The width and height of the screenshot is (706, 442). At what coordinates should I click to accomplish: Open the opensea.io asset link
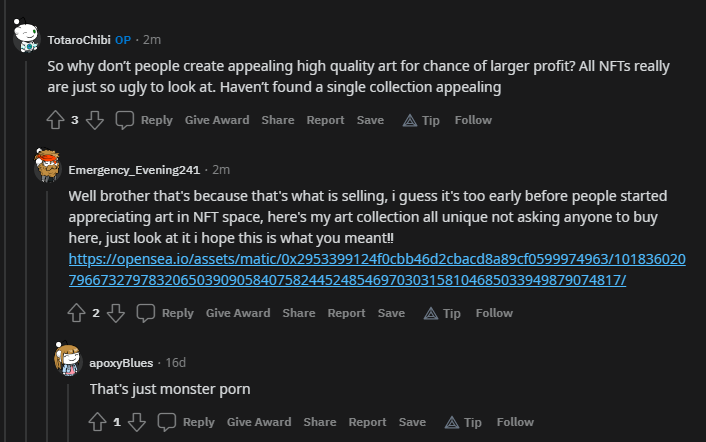coord(377,270)
